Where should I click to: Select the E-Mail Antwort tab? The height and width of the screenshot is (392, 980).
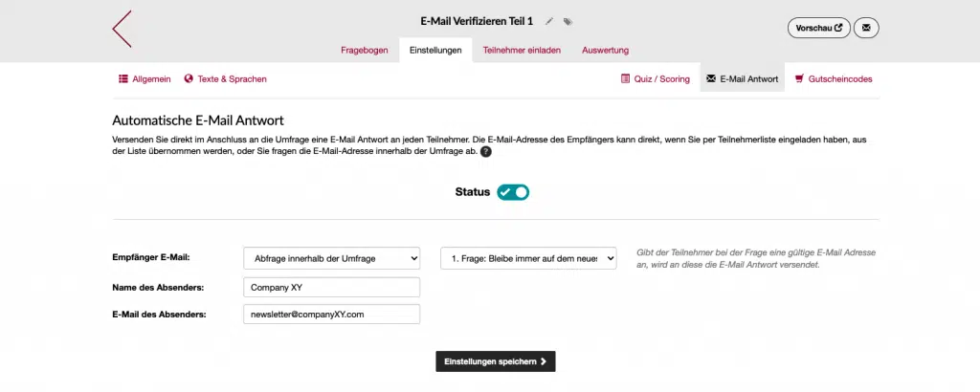tap(742, 79)
